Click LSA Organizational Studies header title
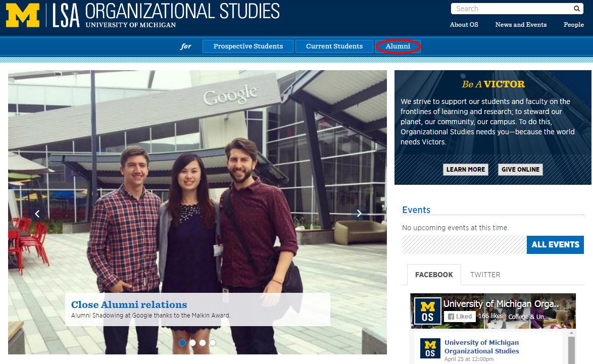This screenshot has width=593, height=364. pyautogui.click(x=166, y=15)
